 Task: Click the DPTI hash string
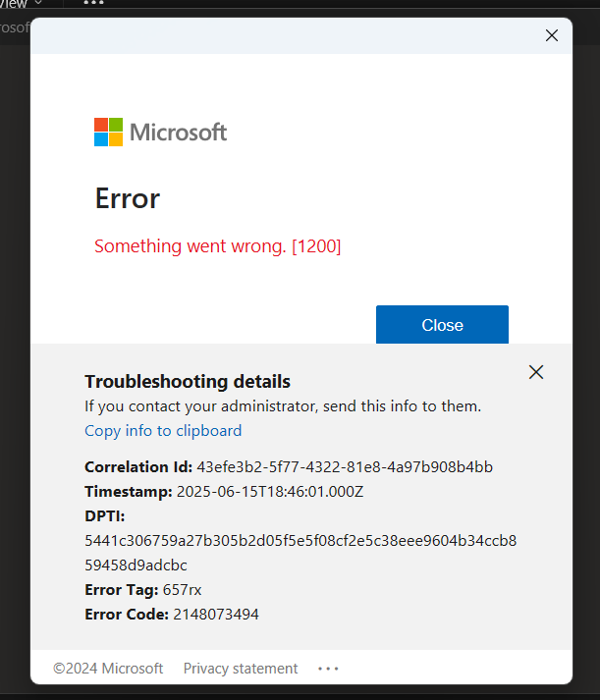pos(300,541)
